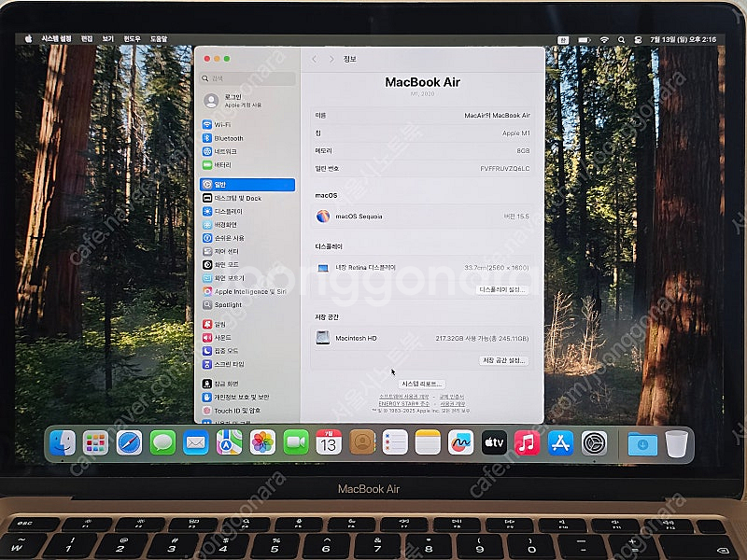Open Control Center in the menu bar

pos(638,40)
